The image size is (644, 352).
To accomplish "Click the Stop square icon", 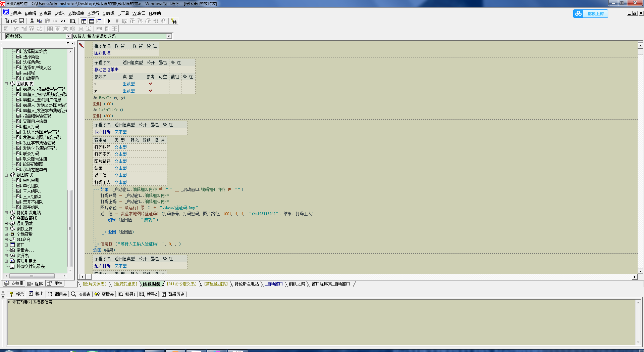I will [117, 21].
